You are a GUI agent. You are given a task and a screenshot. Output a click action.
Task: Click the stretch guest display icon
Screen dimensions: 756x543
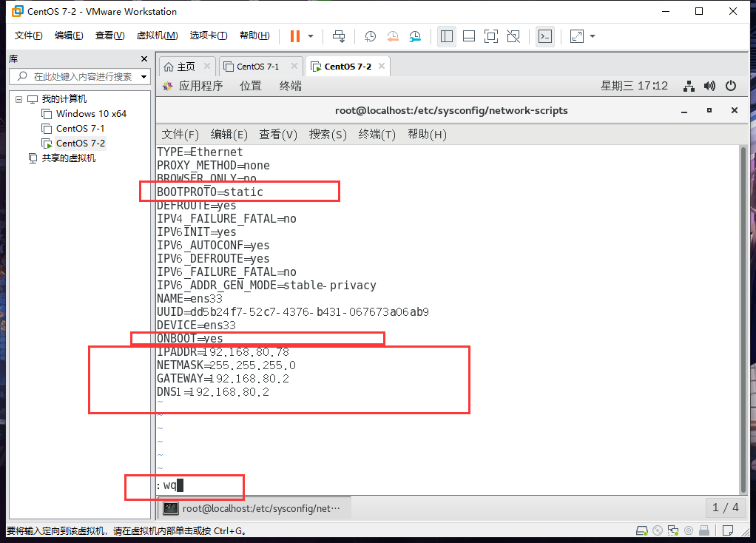coord(577,36)
